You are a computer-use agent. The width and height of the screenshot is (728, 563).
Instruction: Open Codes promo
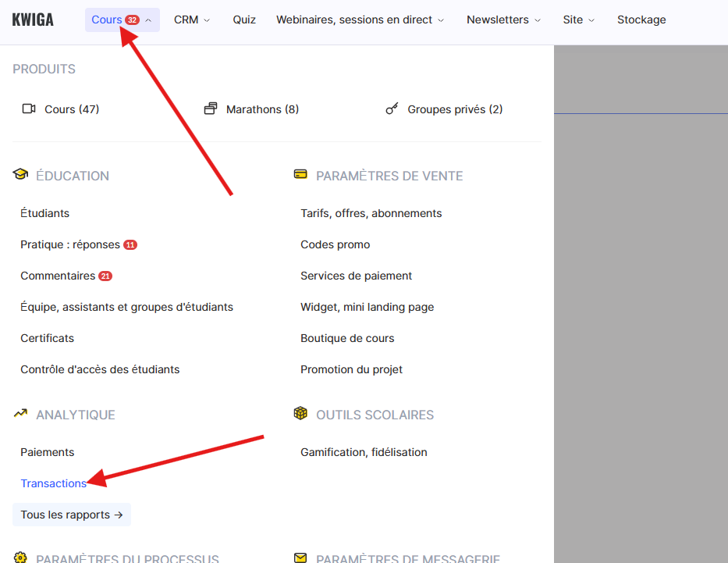[336, 245]
